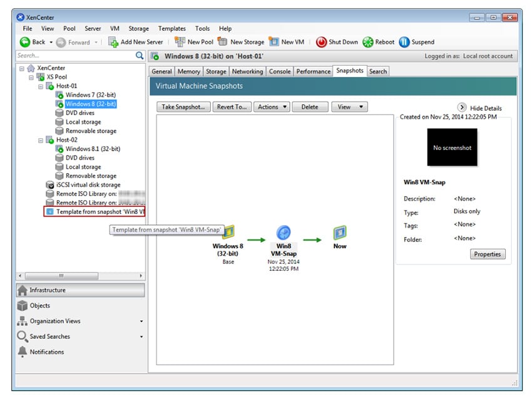The image size is (532, 397).
Task: Click the green Reboot icon
Action: (368, 42)
